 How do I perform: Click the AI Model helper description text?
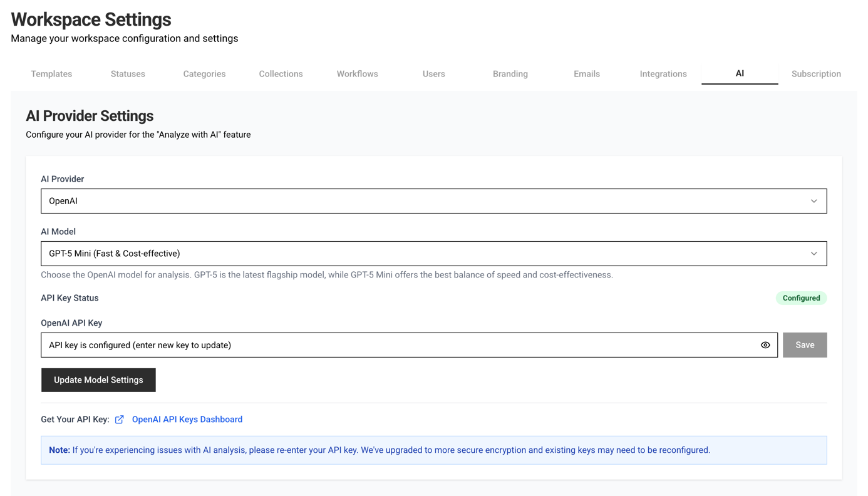point(327,275)
